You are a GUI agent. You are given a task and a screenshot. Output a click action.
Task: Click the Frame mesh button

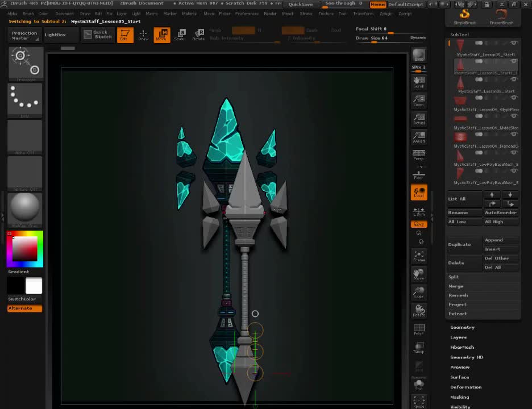419,256
